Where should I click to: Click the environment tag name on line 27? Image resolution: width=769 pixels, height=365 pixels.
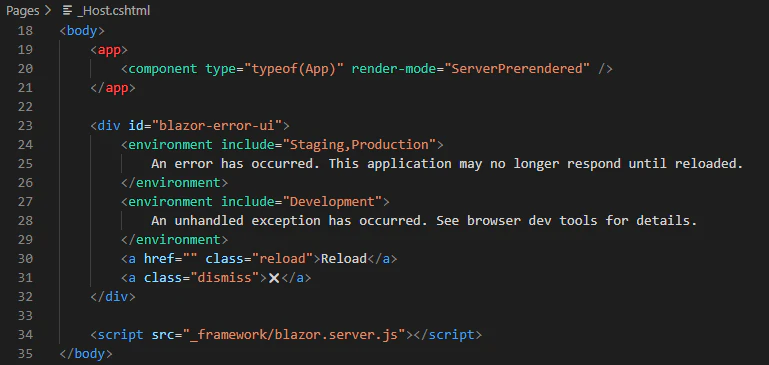170,202
